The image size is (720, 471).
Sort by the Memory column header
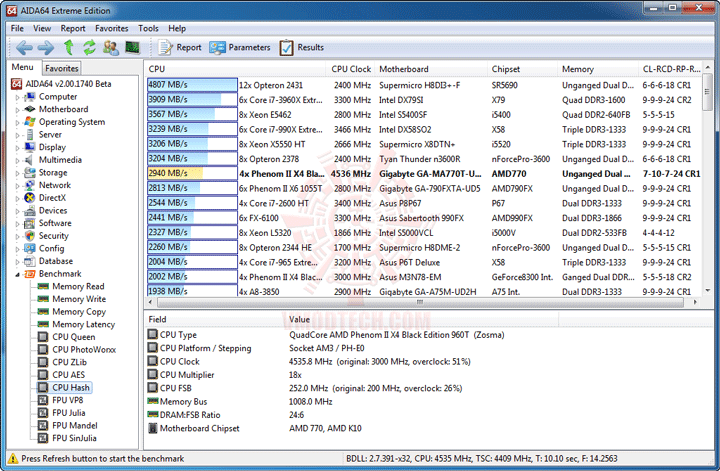(598, 69)
